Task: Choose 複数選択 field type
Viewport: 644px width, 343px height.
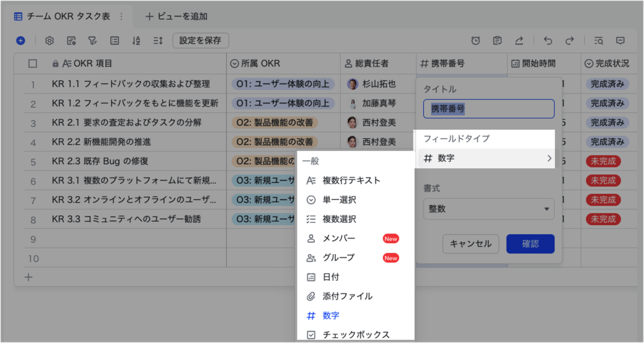Action: 356,219
